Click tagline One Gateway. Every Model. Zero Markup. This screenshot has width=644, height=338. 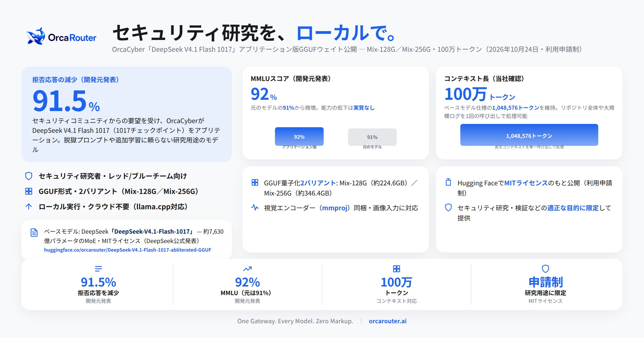295,321
